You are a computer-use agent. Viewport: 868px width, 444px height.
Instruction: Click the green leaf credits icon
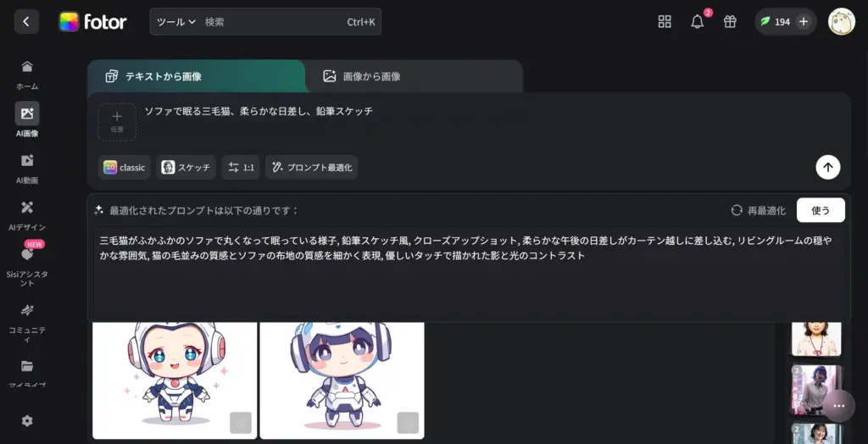pyautogui.click(x=765, y=21)
